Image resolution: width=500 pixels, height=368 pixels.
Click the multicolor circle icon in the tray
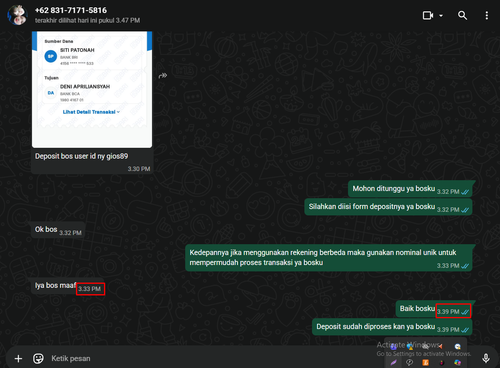point(457,363)
